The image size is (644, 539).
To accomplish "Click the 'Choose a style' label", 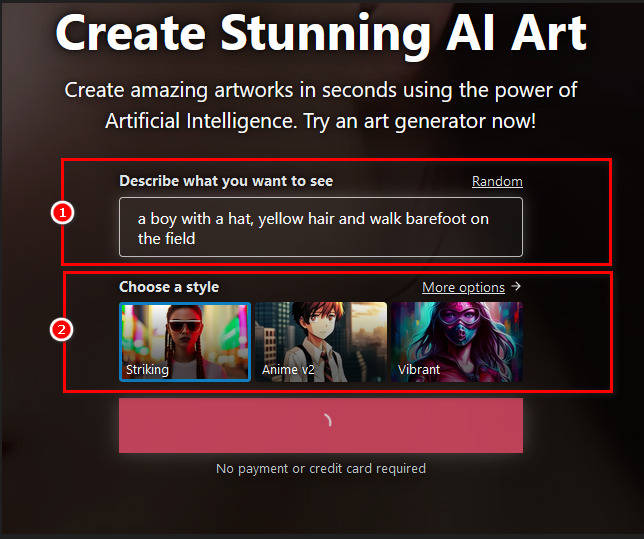I will tap(169, 287).
